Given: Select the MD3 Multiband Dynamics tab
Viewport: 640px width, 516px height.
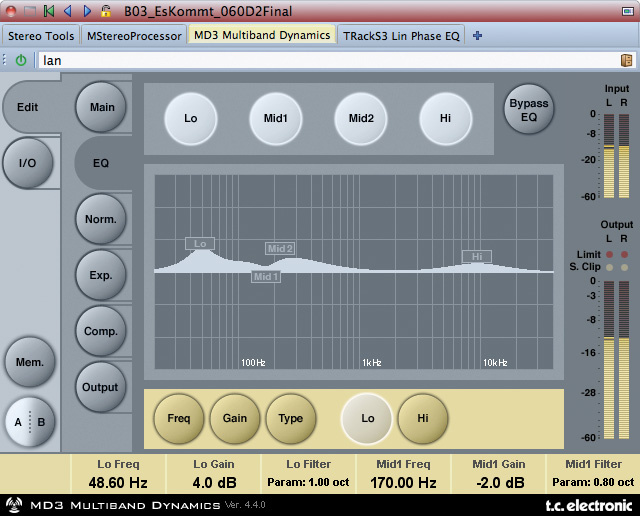Looking at the screenshot, I should pos(262,35).
